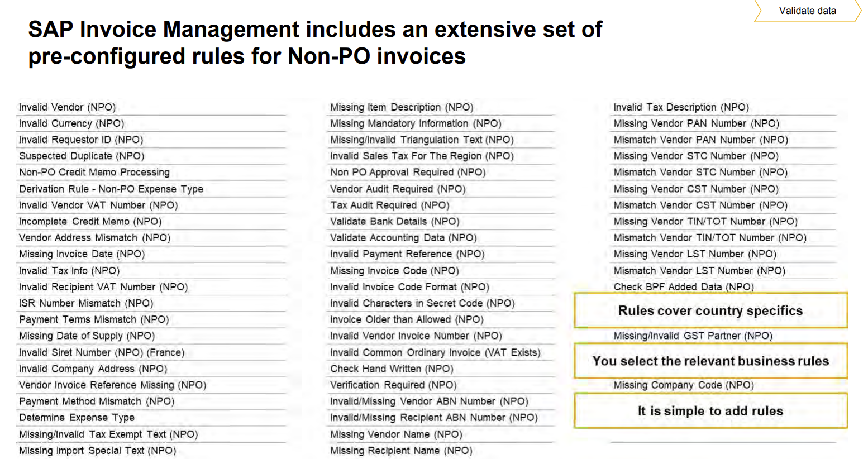Click 'Missing Vendor Name (NPO)'

396,434
